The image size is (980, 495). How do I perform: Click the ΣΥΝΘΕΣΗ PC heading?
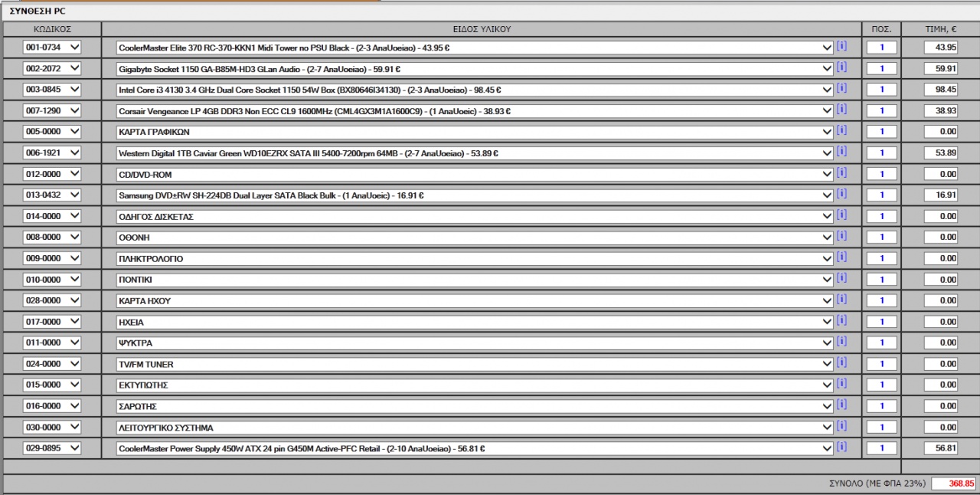[x=38, y=11]
